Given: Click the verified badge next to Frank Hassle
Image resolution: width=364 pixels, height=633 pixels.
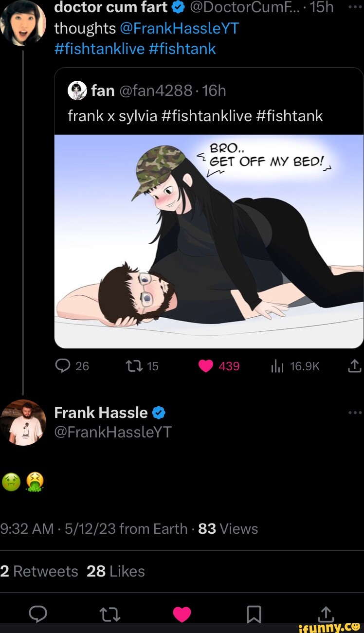Looking at the screenshot, I should tap(157, 413).
